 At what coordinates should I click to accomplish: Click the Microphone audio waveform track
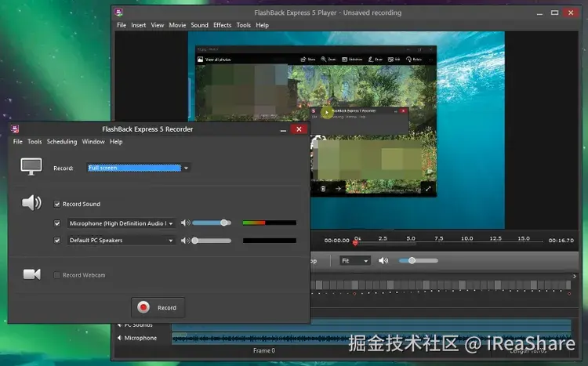372,339
